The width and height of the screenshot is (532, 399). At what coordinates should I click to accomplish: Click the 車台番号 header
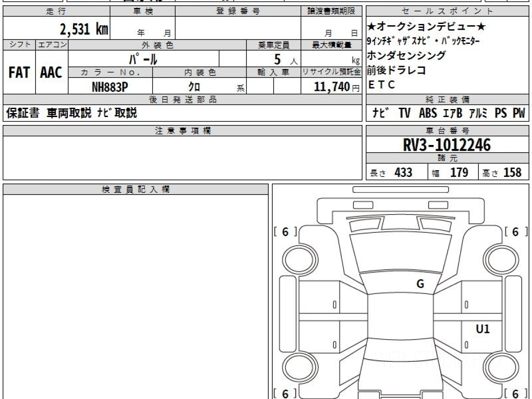[448, 131]
